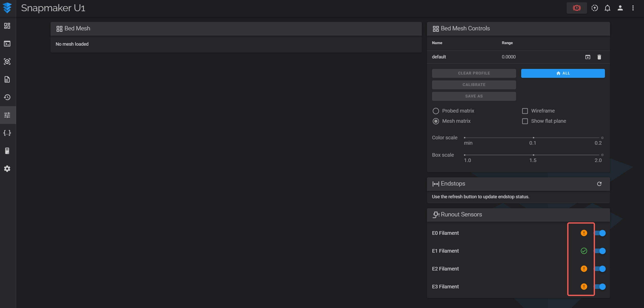Open the notifications bell
Screen dimensions: 644x308
pos(607,8)
